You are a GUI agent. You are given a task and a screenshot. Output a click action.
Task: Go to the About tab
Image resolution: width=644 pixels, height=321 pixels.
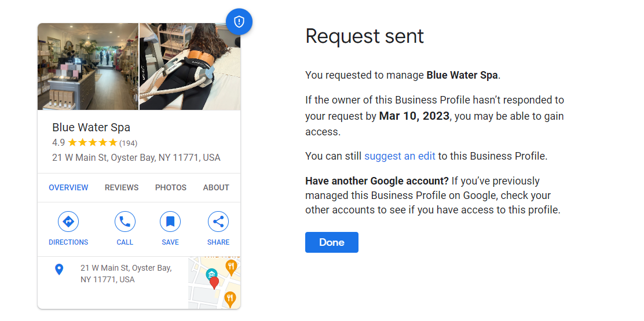pos(216,187)
